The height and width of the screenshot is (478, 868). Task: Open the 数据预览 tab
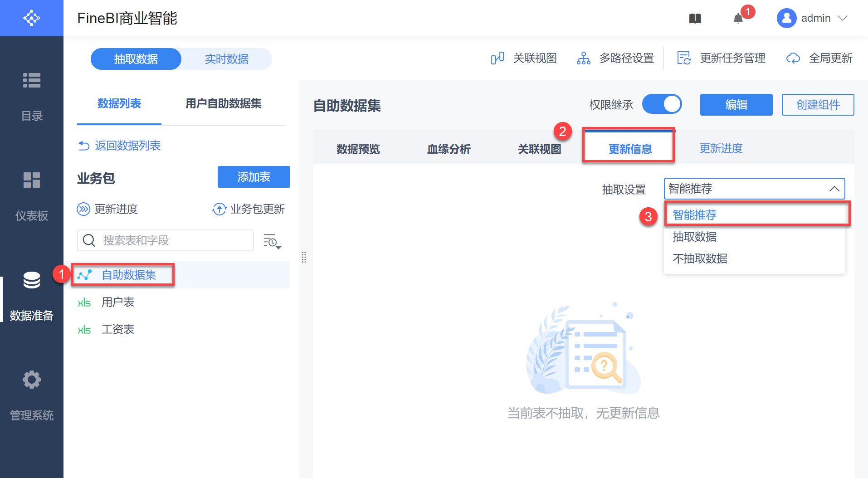point(358,149)
